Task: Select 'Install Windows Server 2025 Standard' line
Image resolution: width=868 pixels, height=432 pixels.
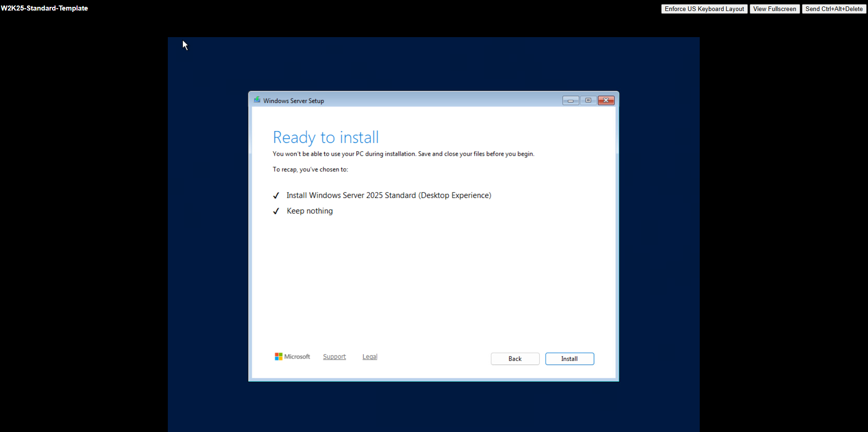Action: (389, 195)
